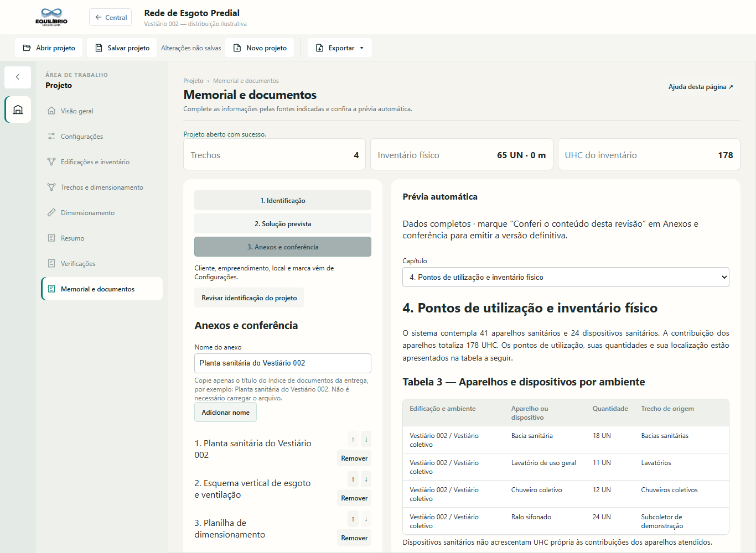The height and width of the screenshot is (553, 756).
Task: Open the Exportar dropdown menu
Action: 340,48
